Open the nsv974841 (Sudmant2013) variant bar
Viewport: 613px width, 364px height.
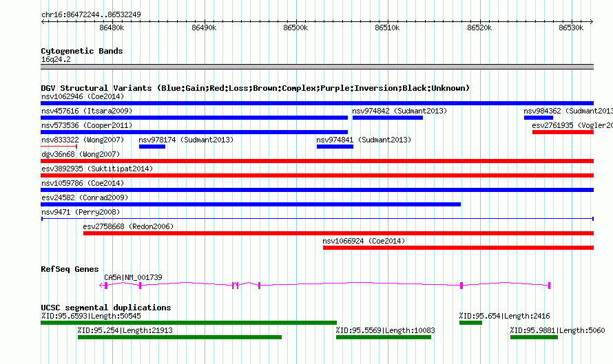pyautogui.click(x=335, y=147)
